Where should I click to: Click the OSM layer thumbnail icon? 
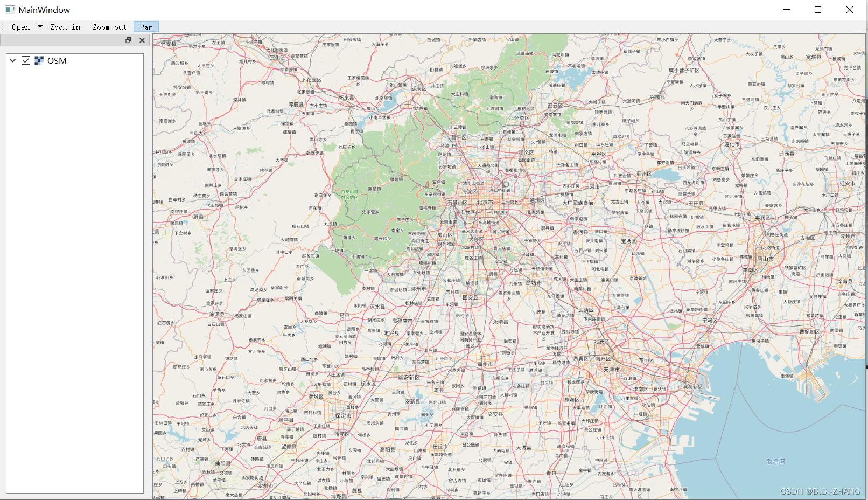(x=38, y=60)
